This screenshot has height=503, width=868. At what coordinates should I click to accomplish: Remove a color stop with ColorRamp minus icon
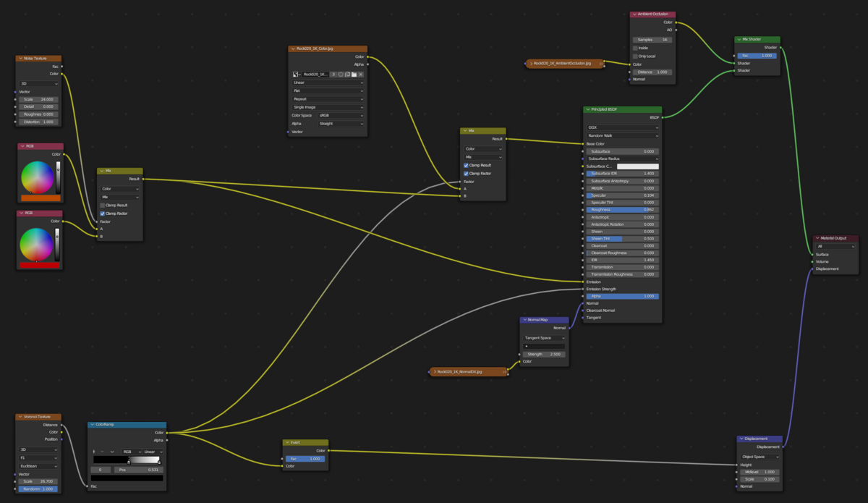click(x=102, y=452)
